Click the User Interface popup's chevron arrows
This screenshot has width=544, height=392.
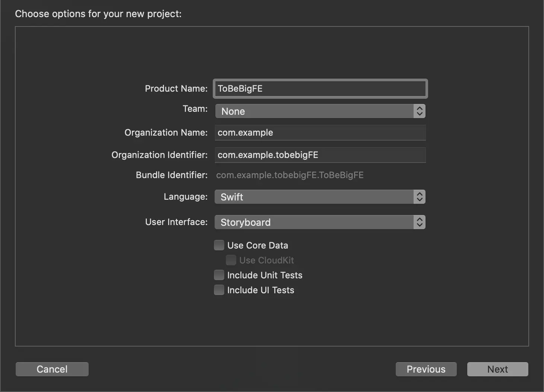click(x=420, y=222)
